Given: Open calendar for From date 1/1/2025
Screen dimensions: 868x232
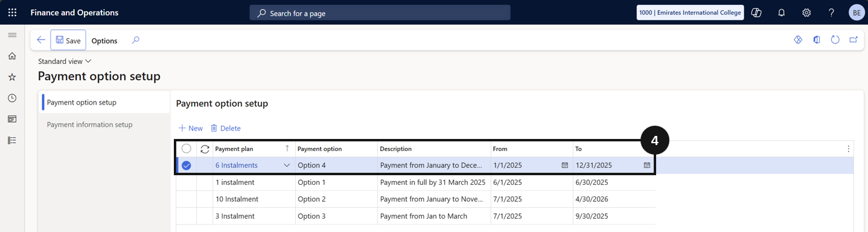Looking at the screenshot, I should [565, 166].
